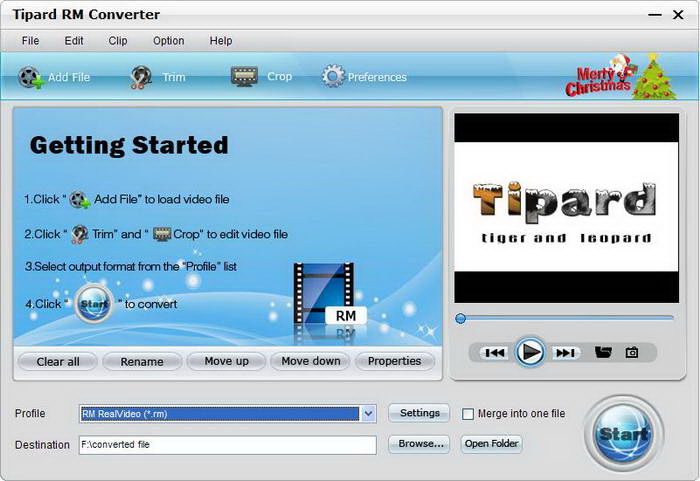The height and width of the screenshot is (481, 700).
Task: Click the Trim scissors-reel toolbar icon
Action: pyautogui.click(x=141, y=77)
